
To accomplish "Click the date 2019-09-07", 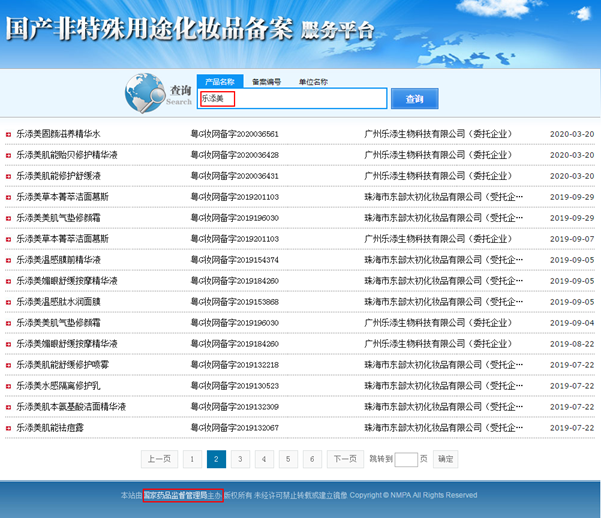I will [x=572, y=239].
